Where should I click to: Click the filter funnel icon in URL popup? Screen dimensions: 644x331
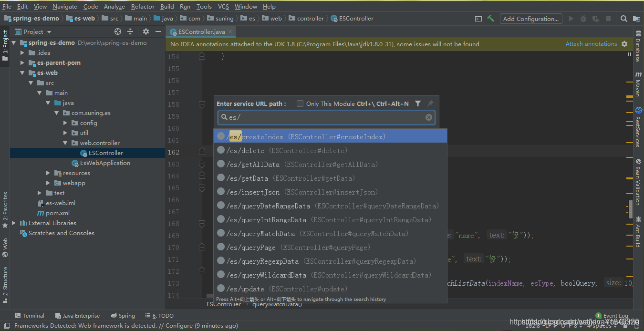coord(418,103)
